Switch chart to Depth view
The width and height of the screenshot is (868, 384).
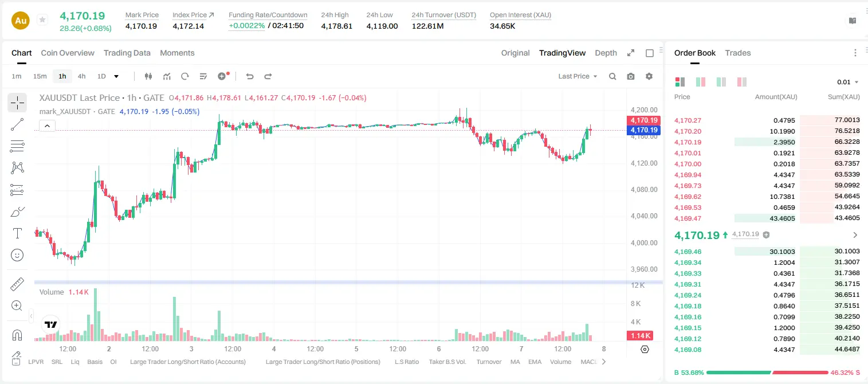pyautogui.click(x=606, y=53)
